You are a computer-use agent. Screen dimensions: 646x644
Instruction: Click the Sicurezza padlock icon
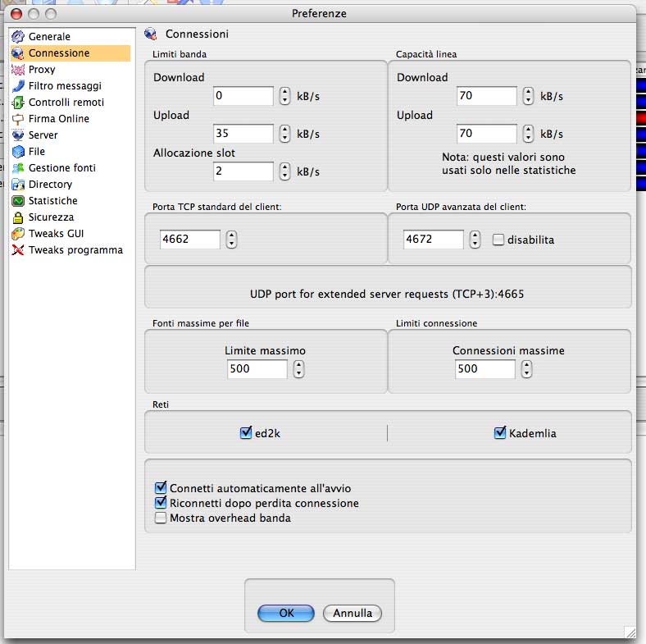[x=18, y=217]
